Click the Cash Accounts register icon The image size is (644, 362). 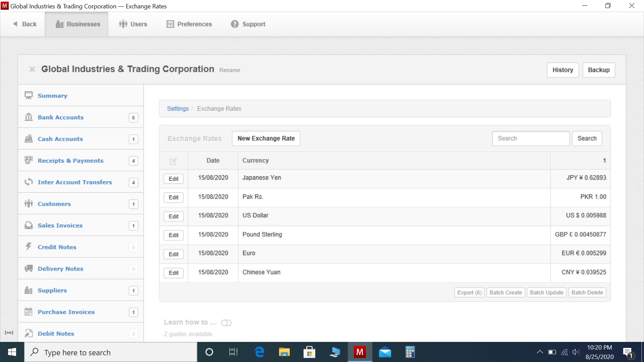point(29,139)
